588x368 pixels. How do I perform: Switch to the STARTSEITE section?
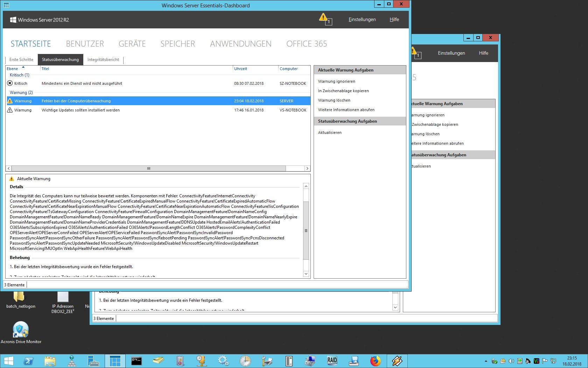(31, 44)
